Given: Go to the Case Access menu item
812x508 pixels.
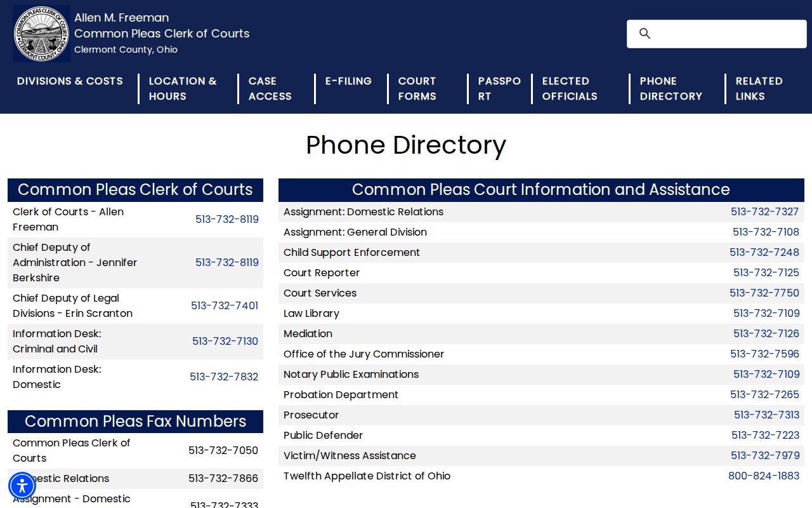Looking at the screenshot, I should pyautogui.click(x=270, y=89).
